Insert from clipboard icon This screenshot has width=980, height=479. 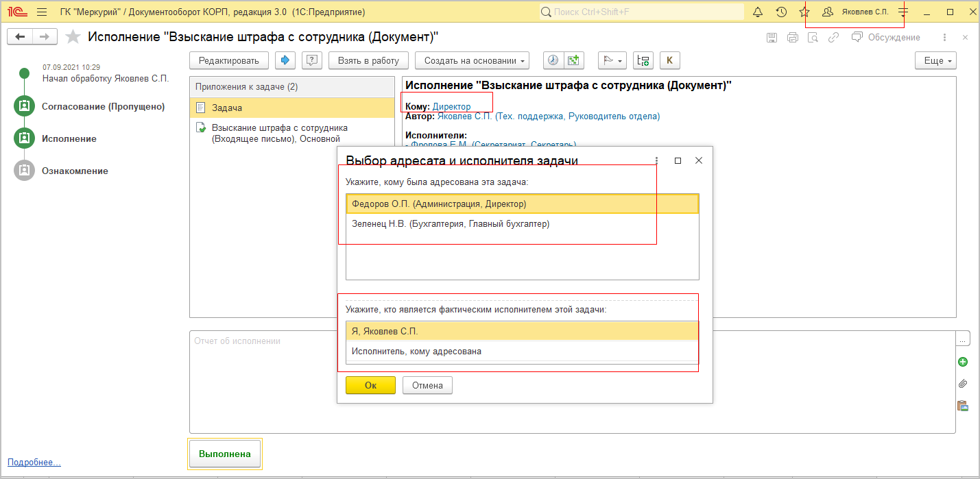click(963, 406)
